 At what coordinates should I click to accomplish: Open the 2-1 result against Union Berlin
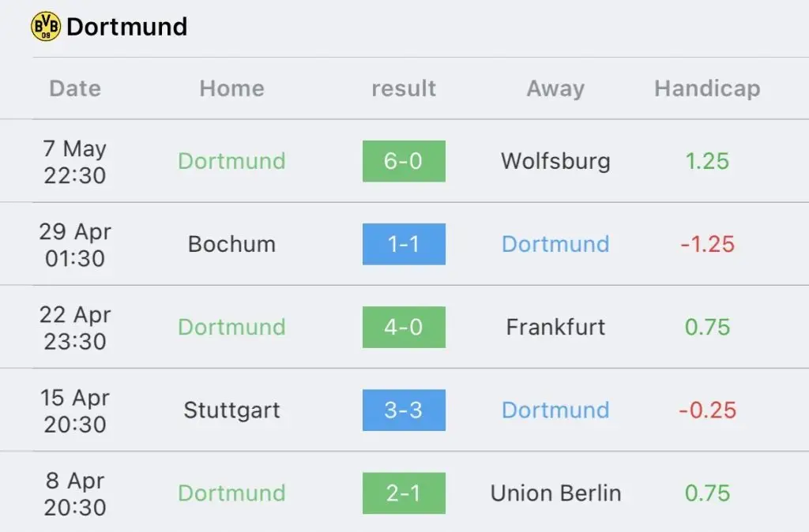[404, 493]
